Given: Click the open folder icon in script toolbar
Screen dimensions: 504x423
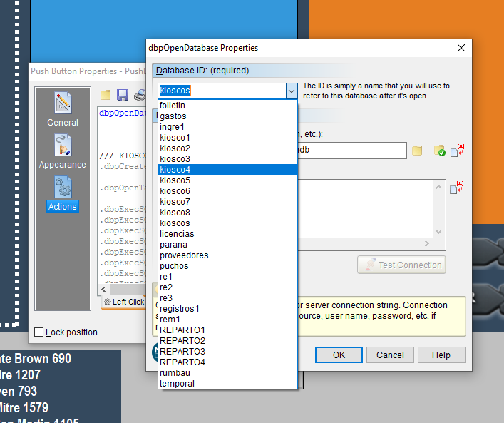Looking at the screenshot, I should pos(106,95).
